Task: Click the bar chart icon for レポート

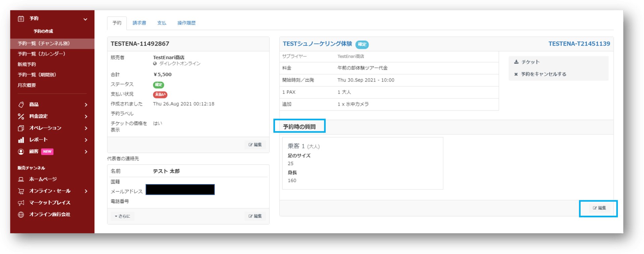Action: click(21, 140)
